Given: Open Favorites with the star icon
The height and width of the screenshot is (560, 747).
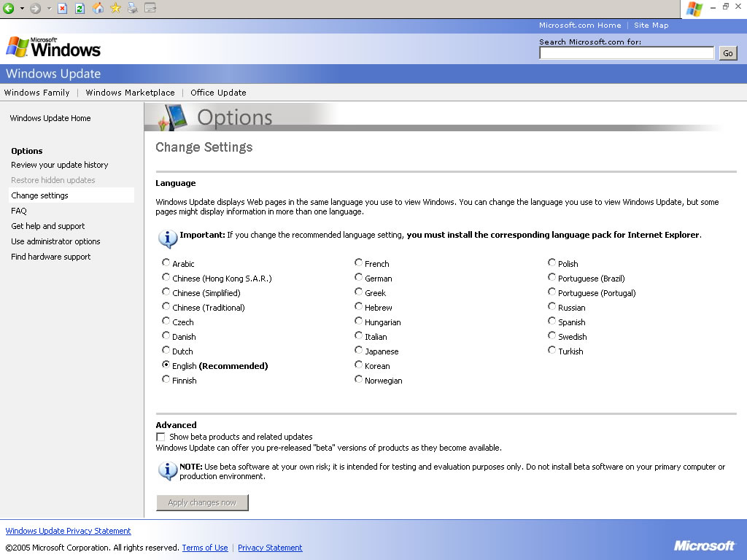Looking at the screenshot, I should 115,8.
